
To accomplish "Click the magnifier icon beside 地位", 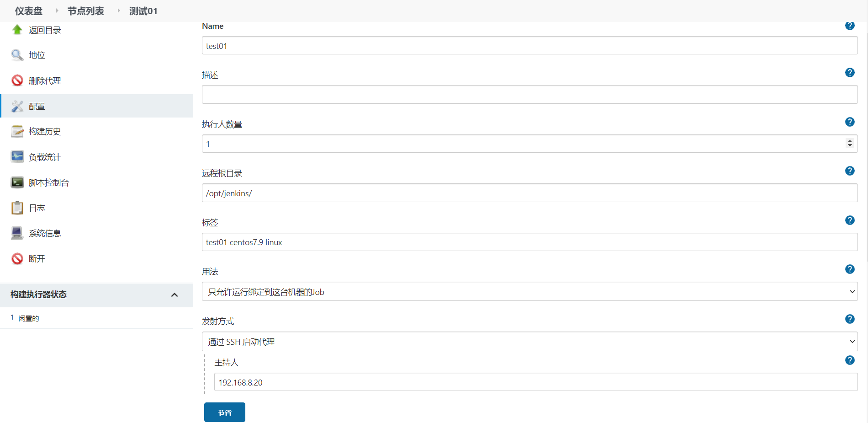I will 17,55.
